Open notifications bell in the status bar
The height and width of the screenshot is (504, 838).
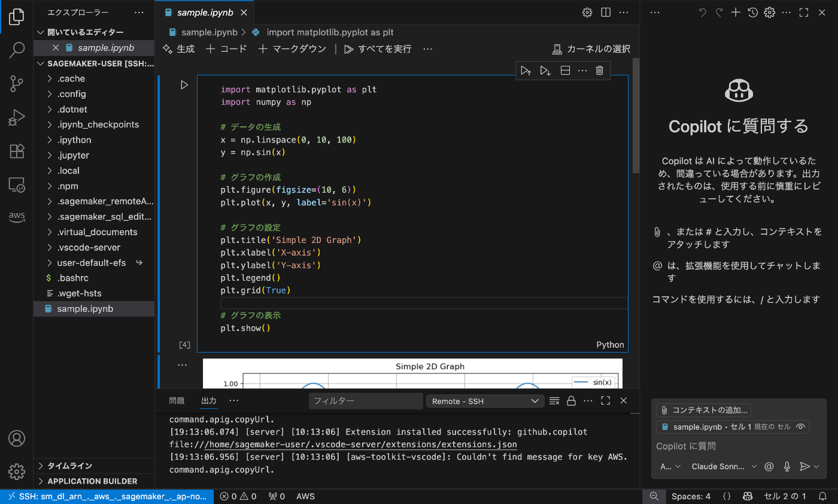pos(823,496)
